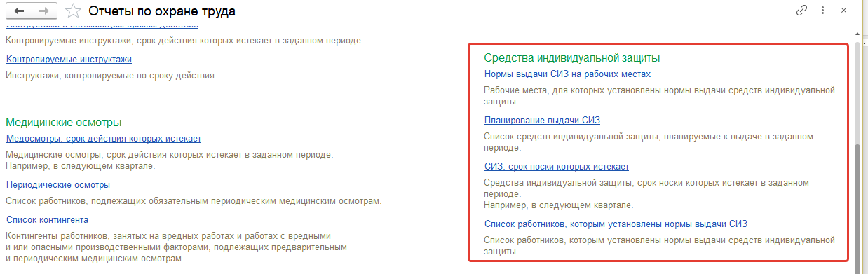The image size is (868, 274).
Task: Open Нормы выдачи СИЗ на рабочих местах
Action: 568,74
